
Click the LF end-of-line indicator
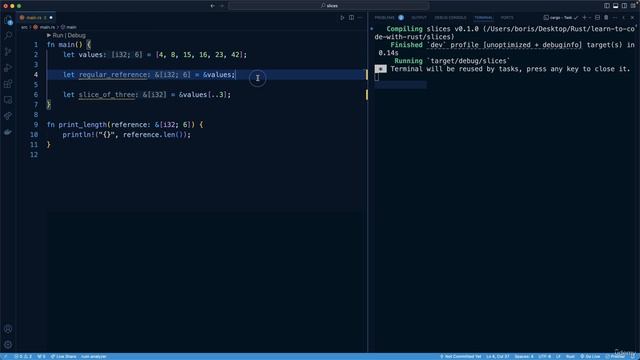[558, 356]
